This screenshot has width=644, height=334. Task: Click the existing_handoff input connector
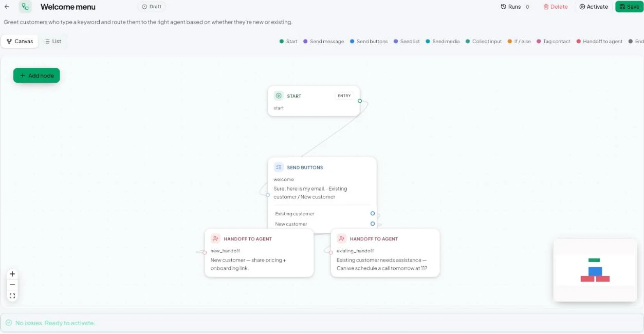click(x=330, y=252)
